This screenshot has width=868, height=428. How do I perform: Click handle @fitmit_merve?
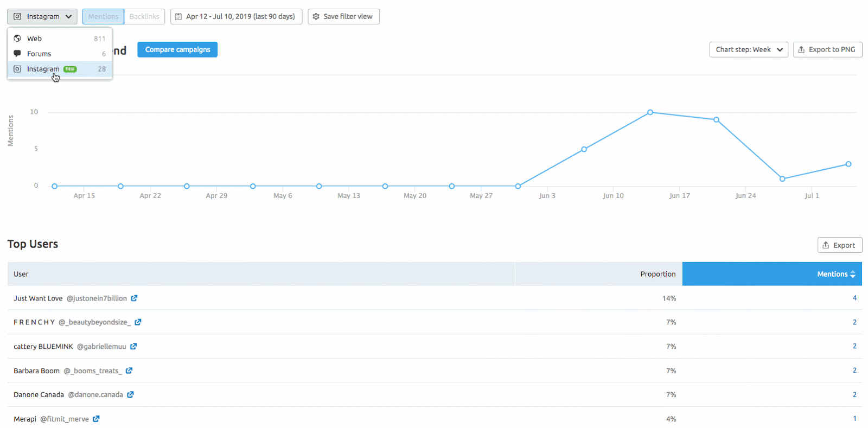point(65,419)
